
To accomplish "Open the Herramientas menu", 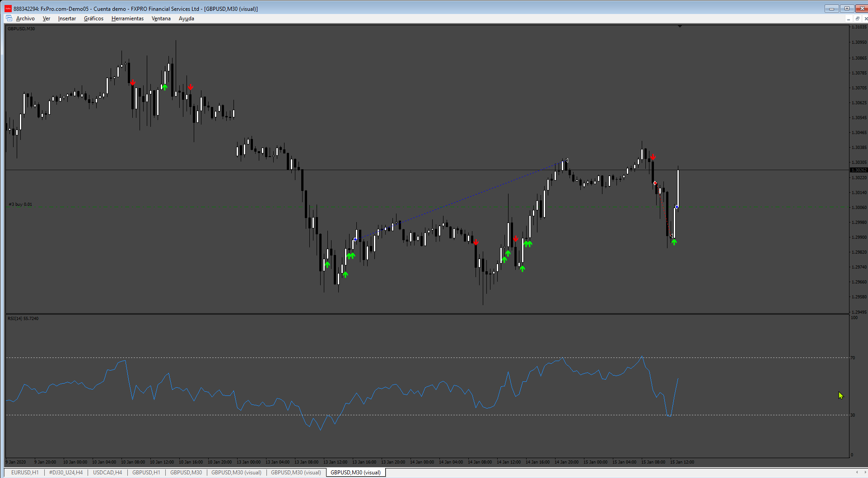I will [x=127, y=19].
